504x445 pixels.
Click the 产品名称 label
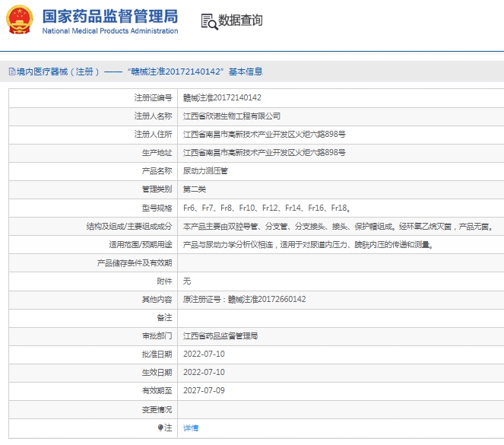157,171
